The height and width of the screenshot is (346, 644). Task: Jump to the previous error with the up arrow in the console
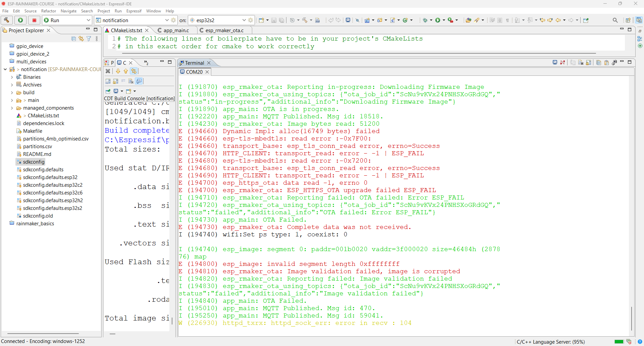point(126,71)
